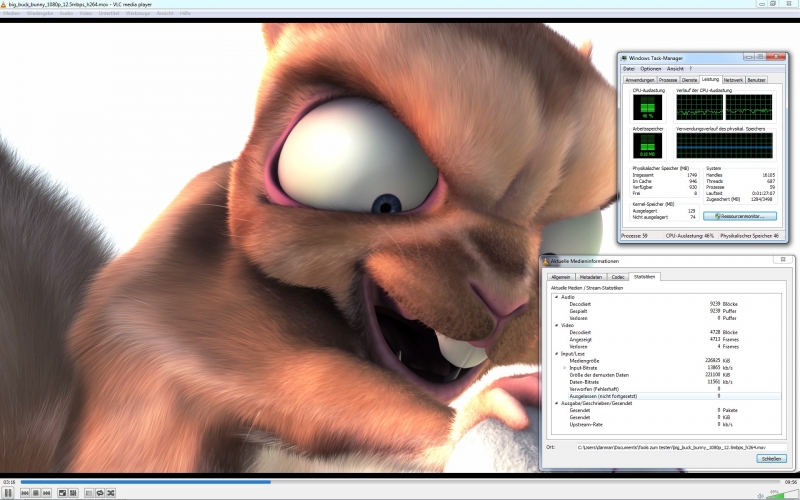Collapse the Input/Lese tree node

pyautogui.click(x=557, y=354)
